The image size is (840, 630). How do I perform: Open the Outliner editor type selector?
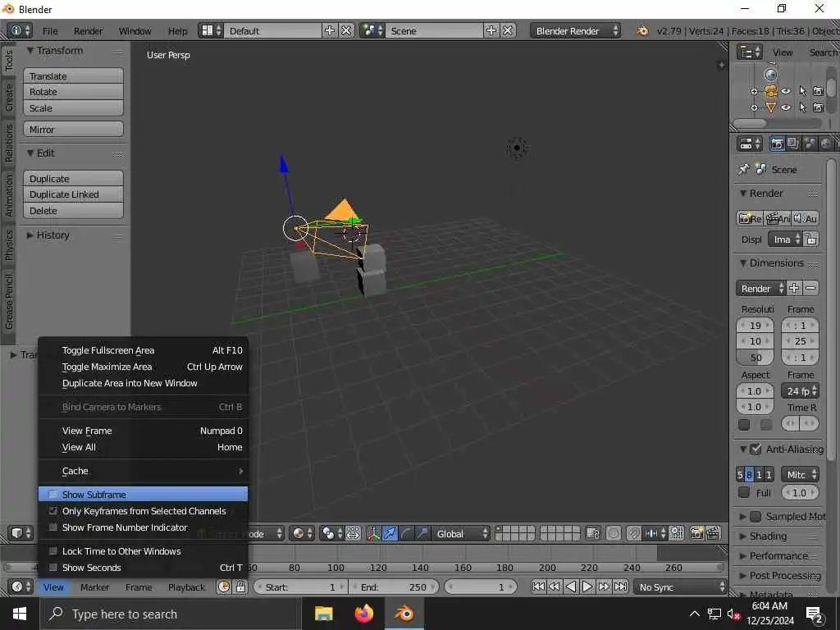pos(750,52)
